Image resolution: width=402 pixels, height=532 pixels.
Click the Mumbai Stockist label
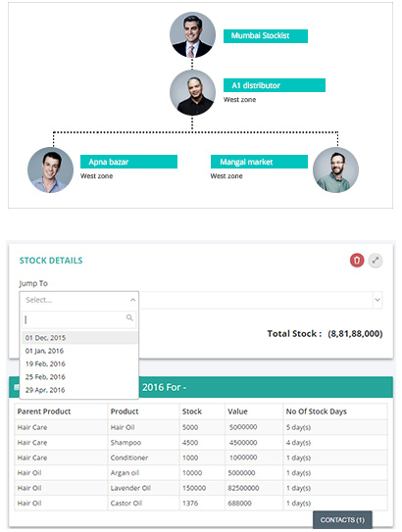pyautogui.click(x=266, y=36)
